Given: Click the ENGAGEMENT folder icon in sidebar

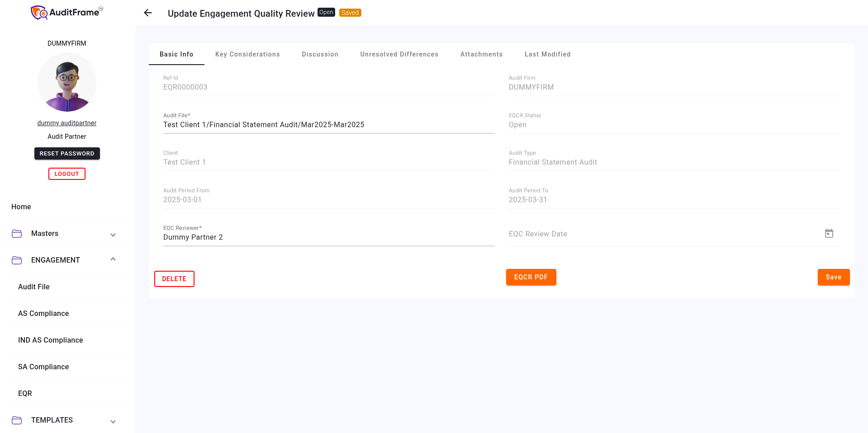Looking at the screenshot, I should click(x=17, y=260).
